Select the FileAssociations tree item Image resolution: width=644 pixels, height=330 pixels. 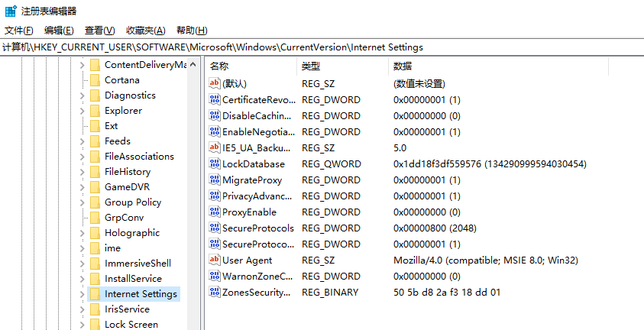pyautogui.click(x=139, y=157)
